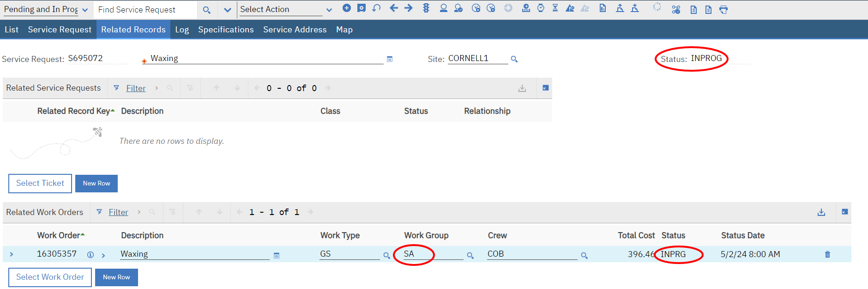Stop the timer with clock-pause icon
The image size is (868, 289).
pyautogui.click(x=491, y=8)
